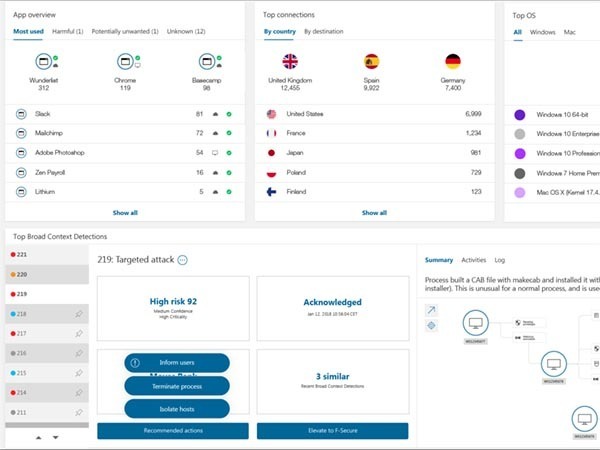Screen dimensions: 600x450
Task: Pin detection 216
Action: [x=79, y=353]
